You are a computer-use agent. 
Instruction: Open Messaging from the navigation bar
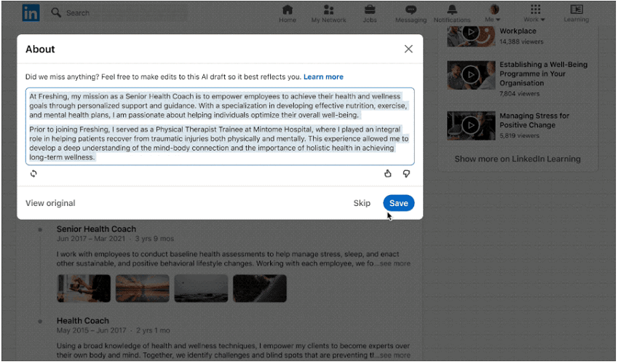(411, 14)
